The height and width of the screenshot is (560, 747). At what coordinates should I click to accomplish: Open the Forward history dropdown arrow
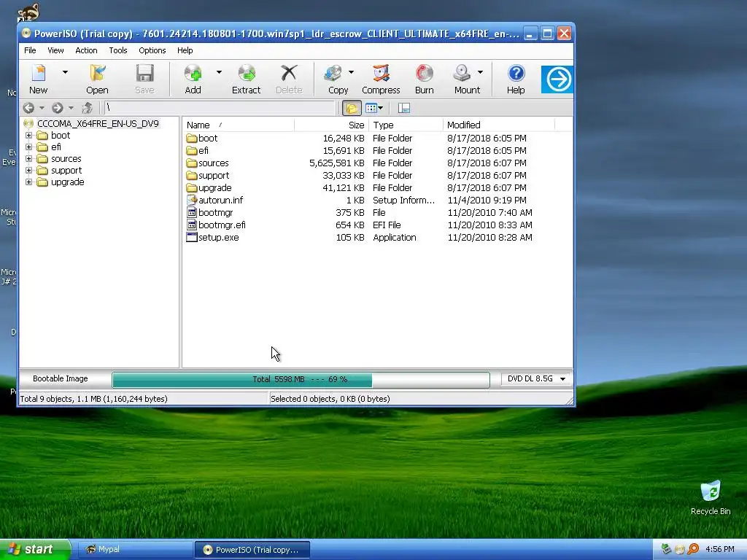[71, 108]
